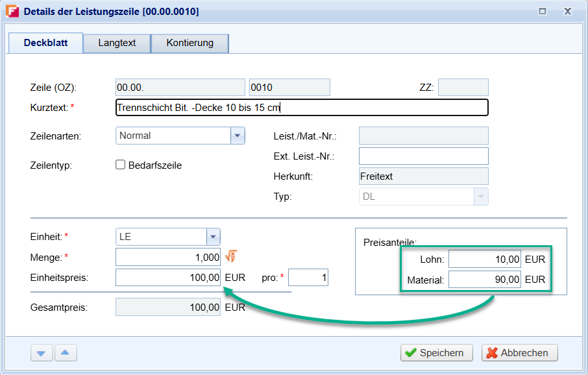Select the Material price share field
This screenshot has width=588, height=375.
coord(484,280)
